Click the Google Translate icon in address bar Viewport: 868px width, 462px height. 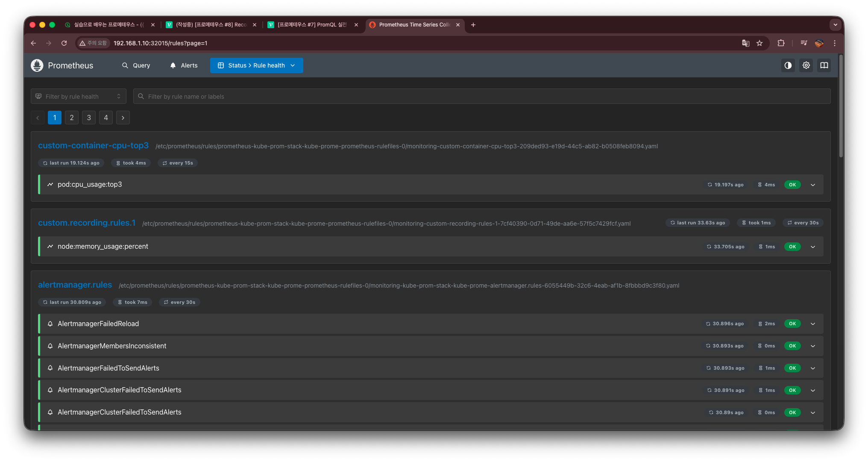point(745,43)
